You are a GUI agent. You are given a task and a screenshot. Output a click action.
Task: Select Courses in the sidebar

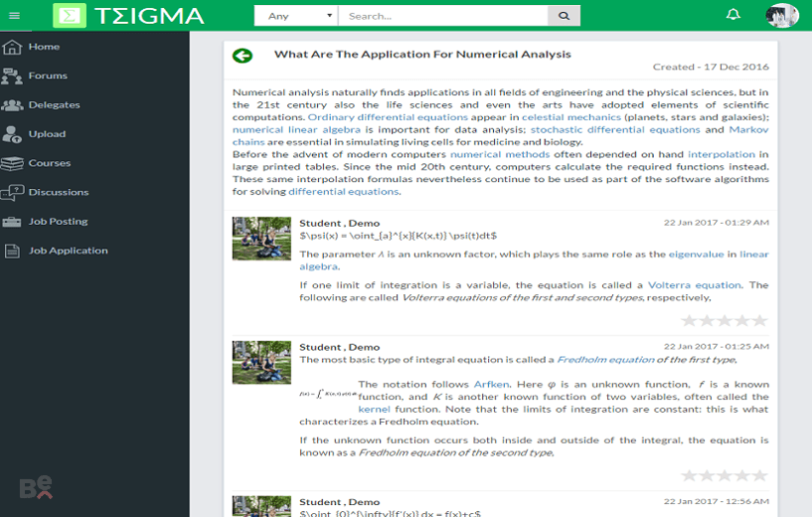coord(49,163)
